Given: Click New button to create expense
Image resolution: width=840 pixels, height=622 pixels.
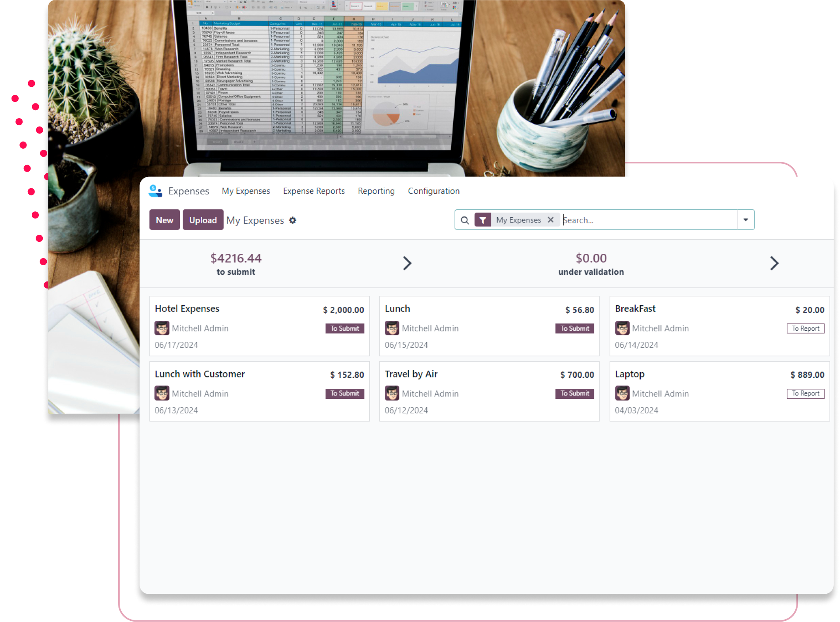Looking at the screenshot, I should click(x=164, y=220).
